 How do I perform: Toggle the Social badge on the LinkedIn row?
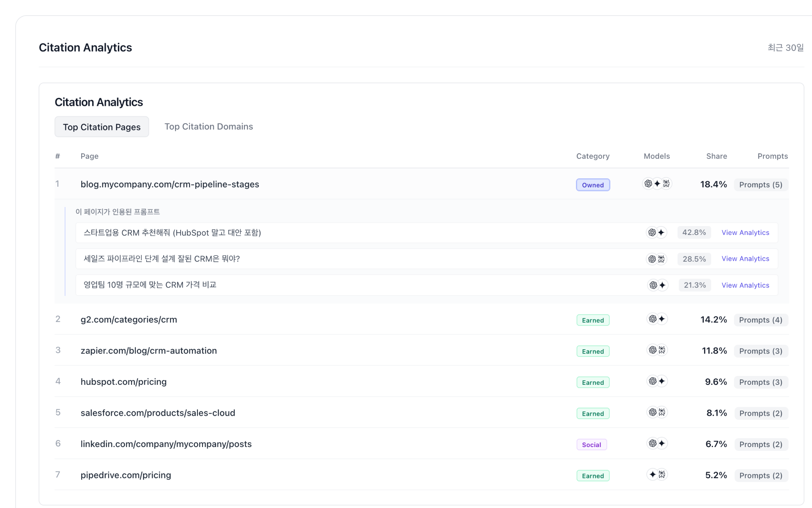(x=591, y=444)
